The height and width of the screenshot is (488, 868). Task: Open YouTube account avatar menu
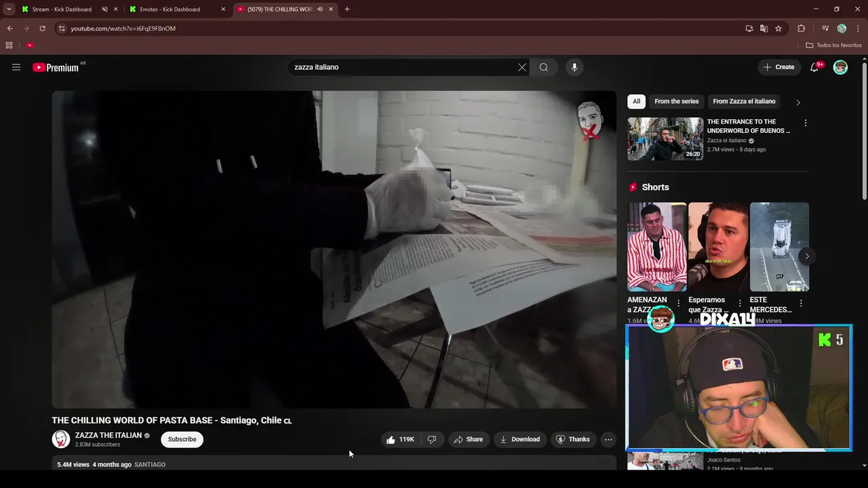click(x=840, y=67)
